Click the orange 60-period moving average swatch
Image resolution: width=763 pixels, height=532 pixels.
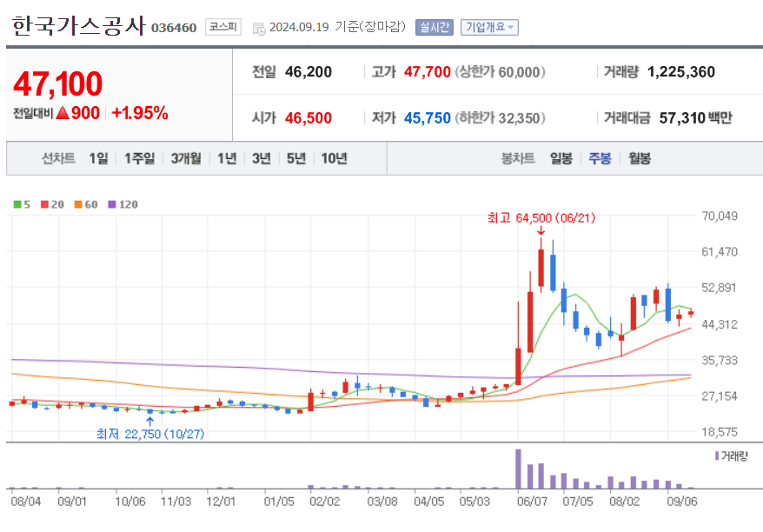point(78,204)
